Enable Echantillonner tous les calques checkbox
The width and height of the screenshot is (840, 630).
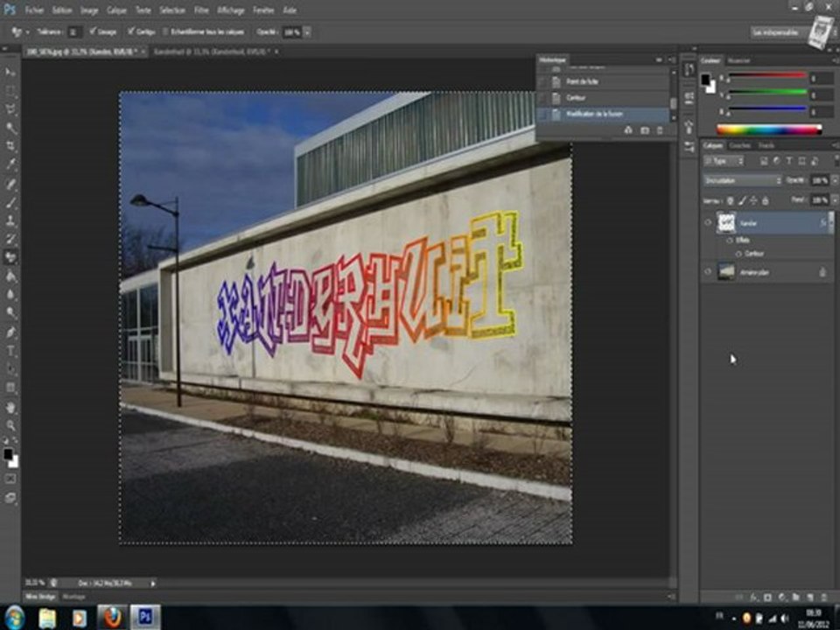pyautogui.click(x=165, y=31)
